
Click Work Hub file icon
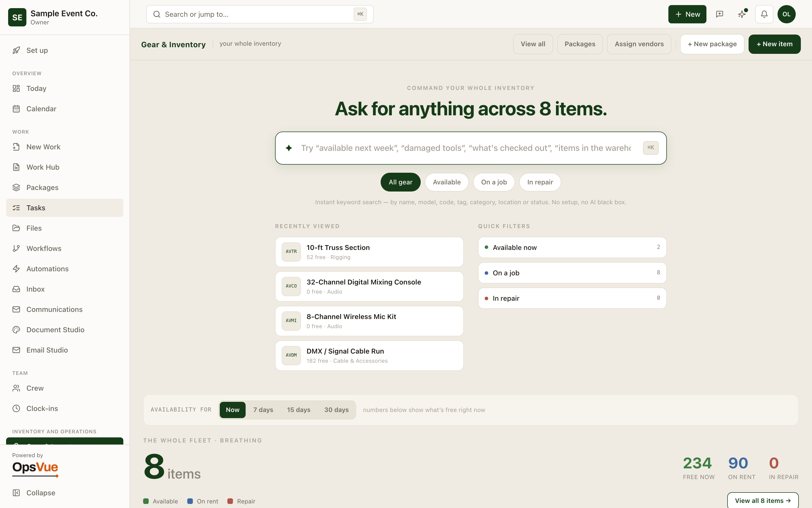click(16, 167)
